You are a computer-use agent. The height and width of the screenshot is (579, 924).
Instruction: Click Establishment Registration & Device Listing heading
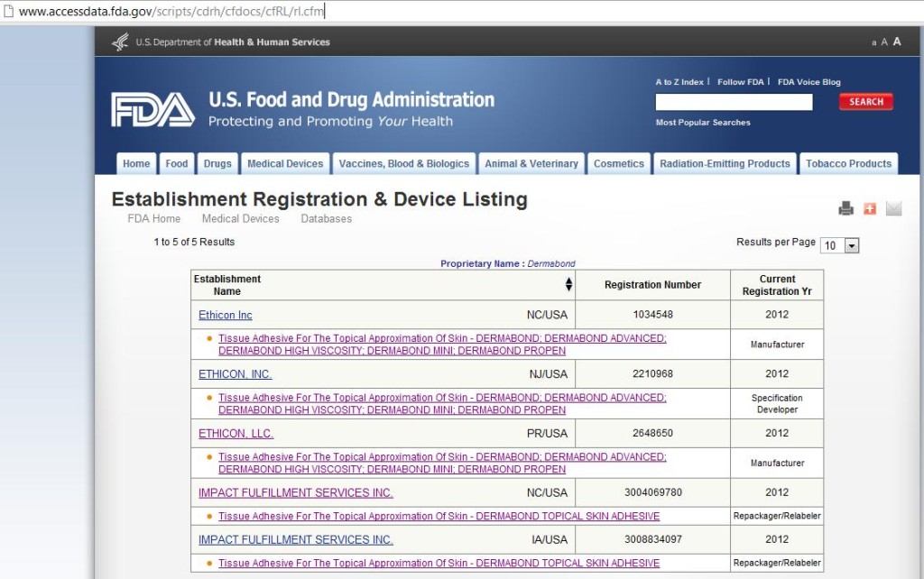[319, 199]
